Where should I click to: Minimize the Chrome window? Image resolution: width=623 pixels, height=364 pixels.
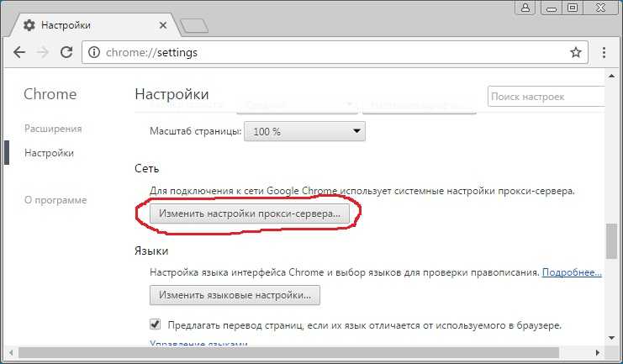point(551,8)
